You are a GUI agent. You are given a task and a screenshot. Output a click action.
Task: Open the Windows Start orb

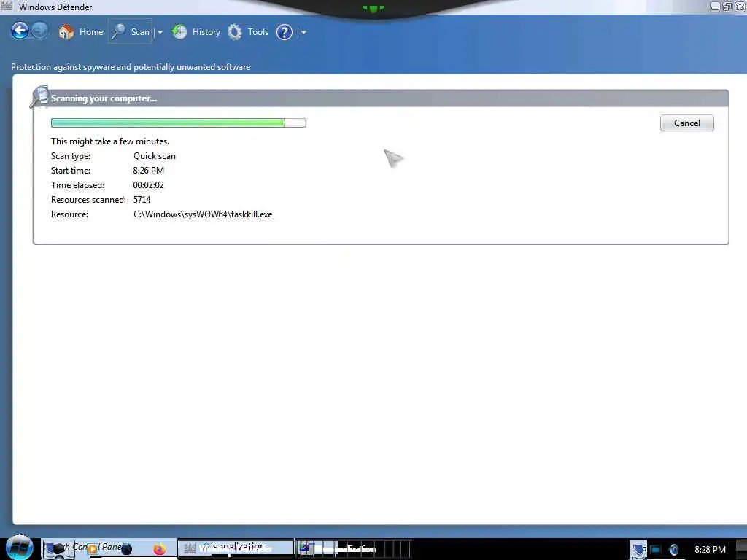click(x=20, y=548)
